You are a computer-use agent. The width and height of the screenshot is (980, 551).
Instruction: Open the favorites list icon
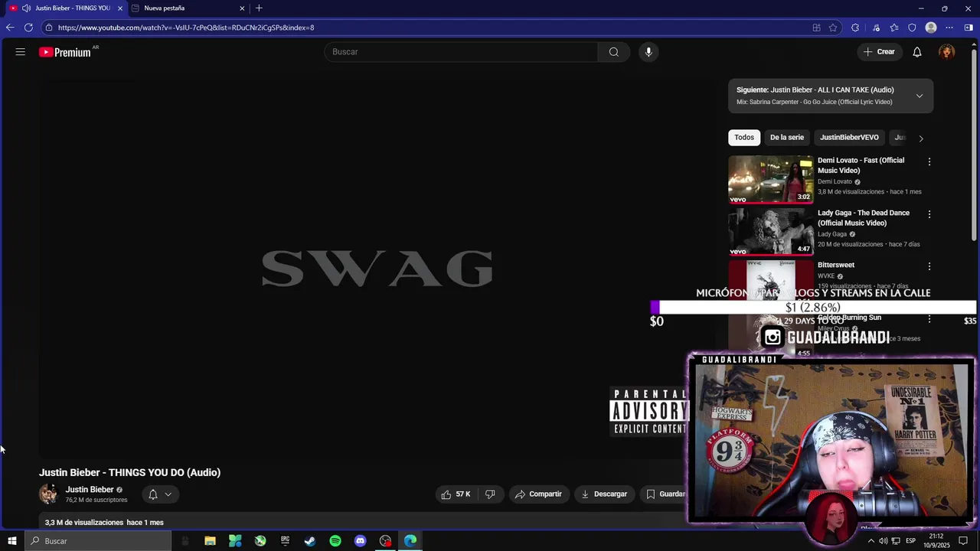click(894, 28)
